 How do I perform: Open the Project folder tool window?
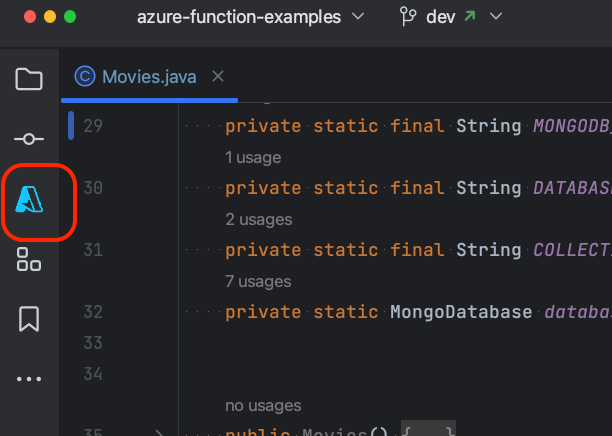(29, 79)
